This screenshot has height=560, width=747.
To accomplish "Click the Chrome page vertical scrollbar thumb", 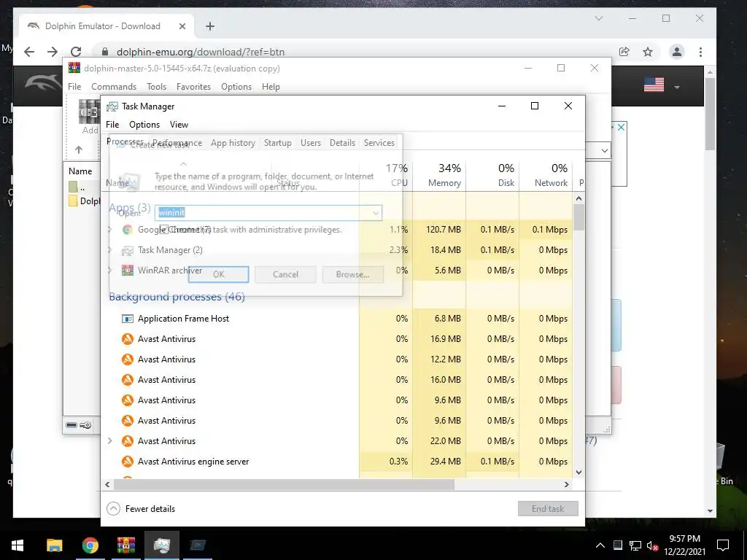I will (710, 114).
